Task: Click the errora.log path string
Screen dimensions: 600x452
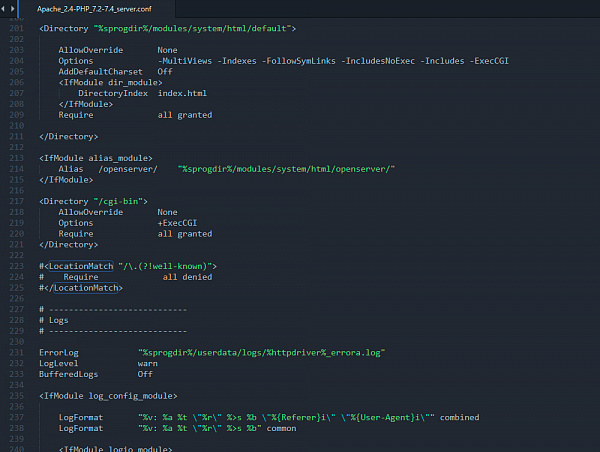Action: 262,352
